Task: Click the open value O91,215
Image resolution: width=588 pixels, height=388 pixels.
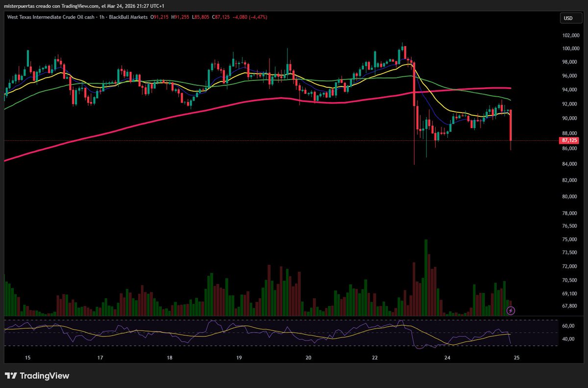Action: tap(159, 17)
